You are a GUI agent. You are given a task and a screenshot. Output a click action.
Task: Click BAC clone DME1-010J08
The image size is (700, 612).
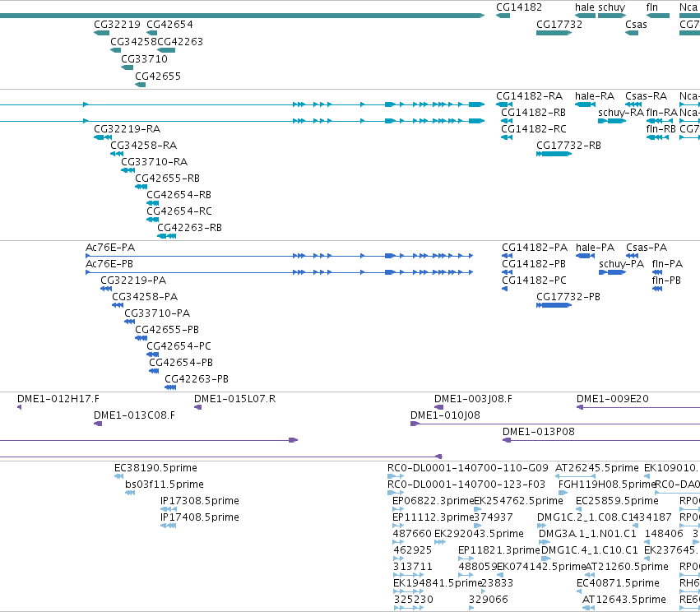[445, 415]
